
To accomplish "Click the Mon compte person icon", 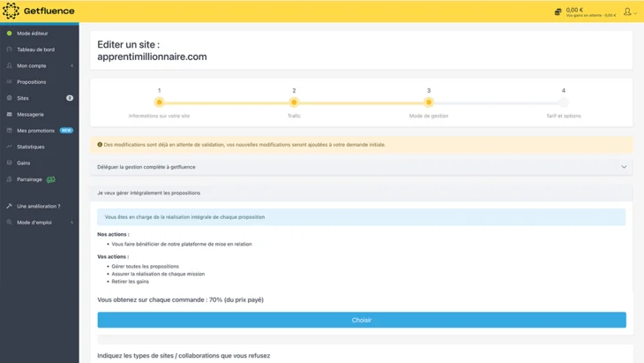I will (10, 65).
